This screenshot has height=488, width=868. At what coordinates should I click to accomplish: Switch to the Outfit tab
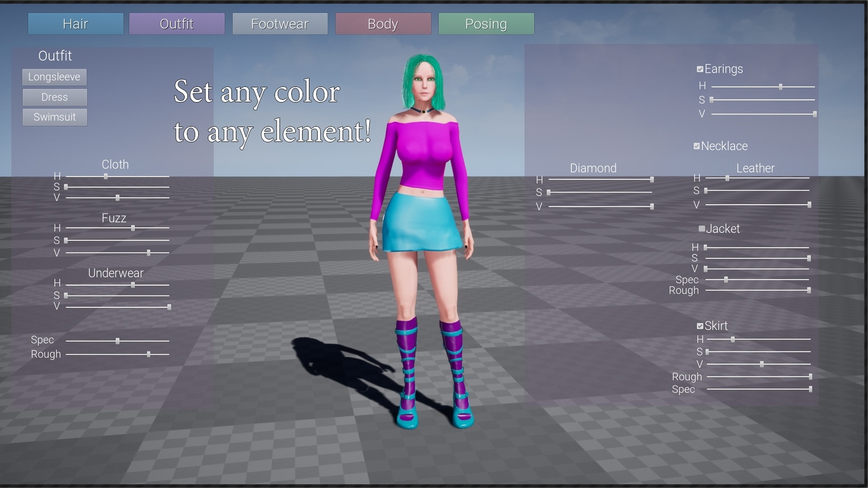tap(177, 23)
